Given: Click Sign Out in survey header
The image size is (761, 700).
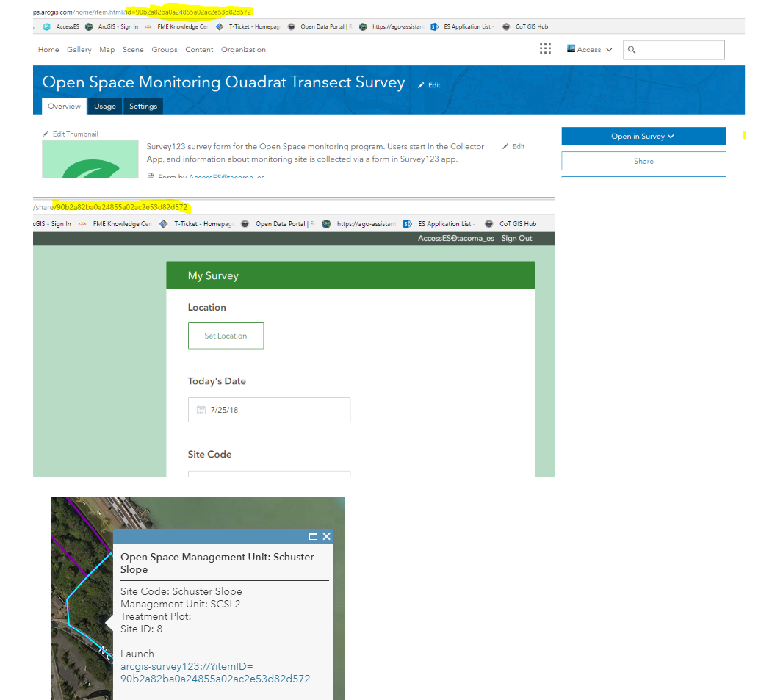Looking at the screenshot, I should [x=516, y=238].
